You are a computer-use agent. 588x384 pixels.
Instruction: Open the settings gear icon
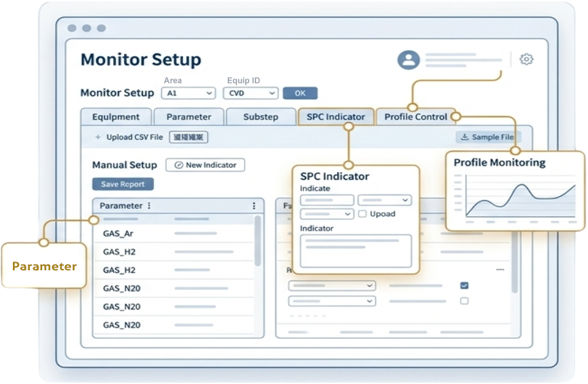point(526,60)
